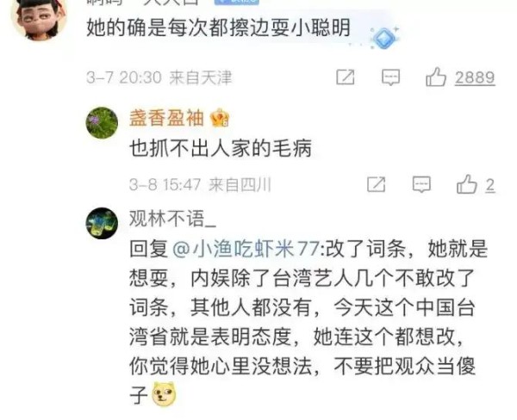
Task: Open the 2889 like count
Action: [475, 77]
